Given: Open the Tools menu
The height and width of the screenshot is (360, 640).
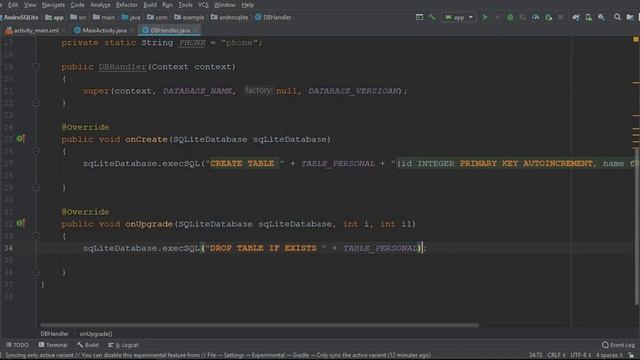Looking at the screenshot, I should 185,5.
